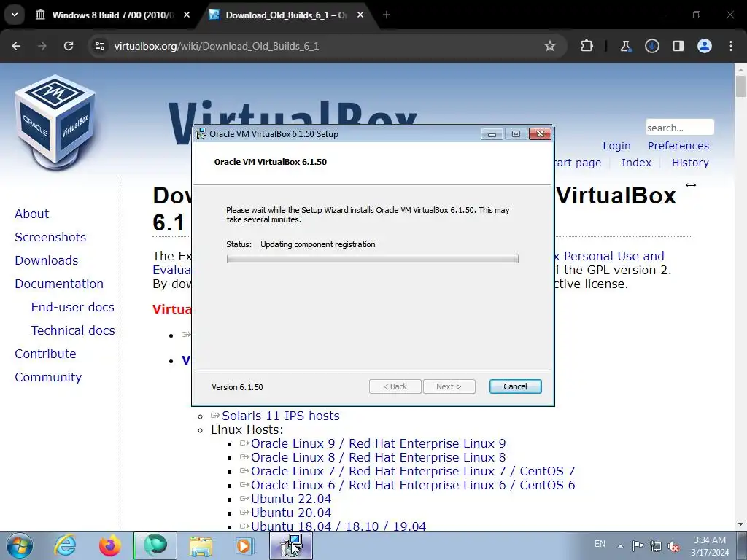Open Oracle Linux 6 / CentOS 6 download
This screenshot has height=560, width=747.
(x=413, y=485)
